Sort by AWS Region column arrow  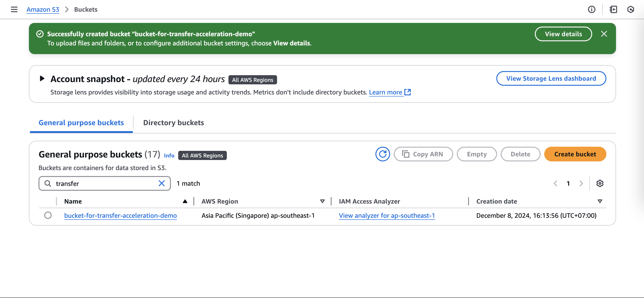click(x=322, y=201)
